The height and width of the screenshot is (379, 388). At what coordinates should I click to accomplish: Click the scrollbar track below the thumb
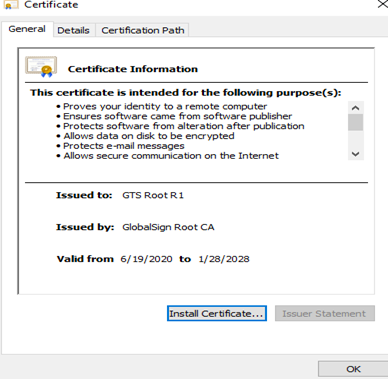356,139
